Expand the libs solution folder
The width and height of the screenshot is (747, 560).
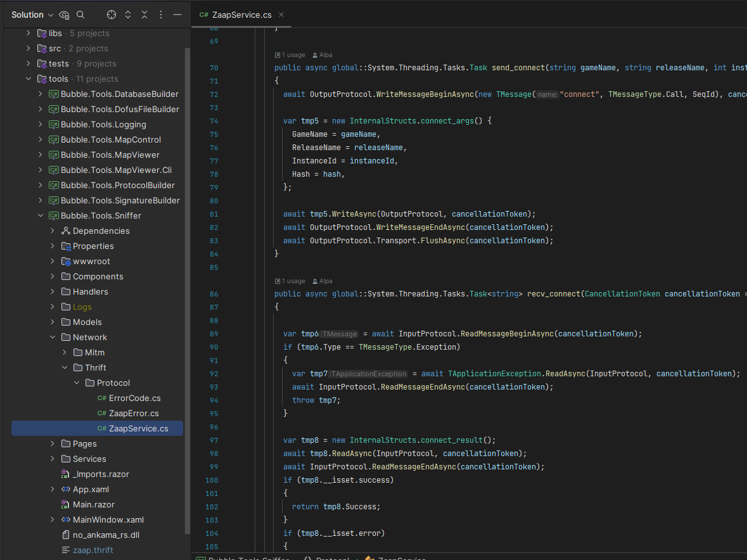coord(28,34)
